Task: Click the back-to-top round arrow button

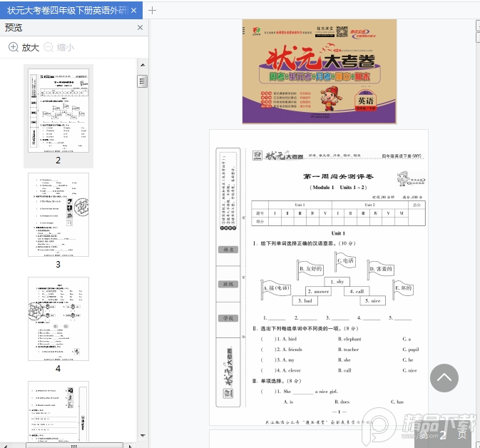Action: pos(444,378)
